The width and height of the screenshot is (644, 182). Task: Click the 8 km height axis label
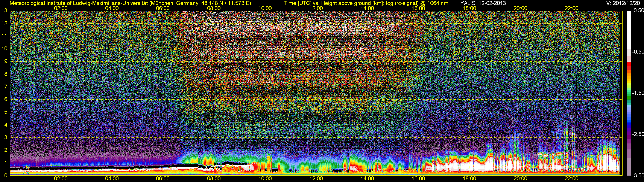point(6,74)
